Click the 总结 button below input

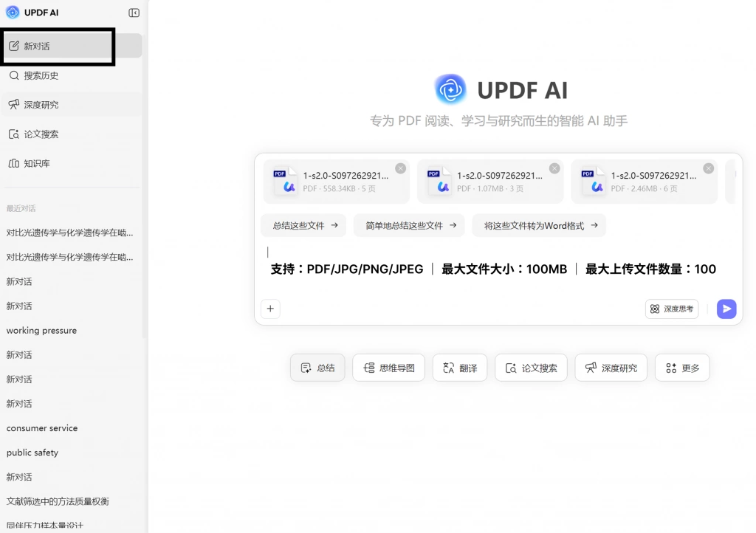(x=317, y=368)
